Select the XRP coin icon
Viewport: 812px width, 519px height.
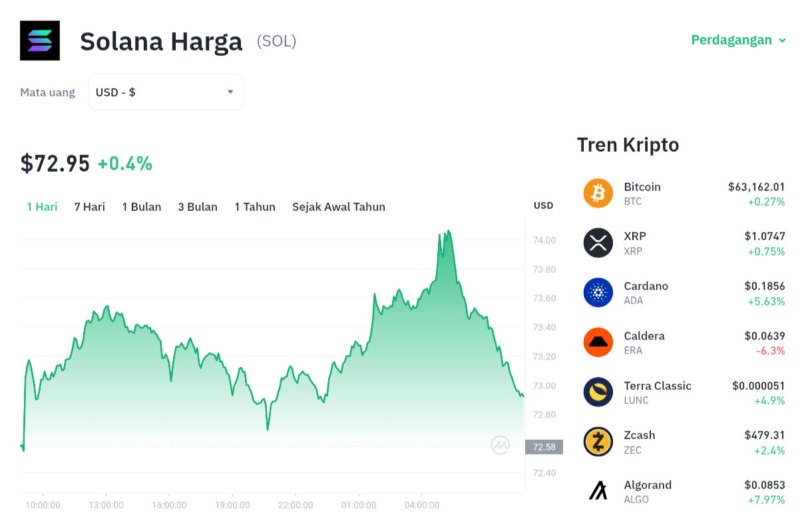(x=598, y=243)
